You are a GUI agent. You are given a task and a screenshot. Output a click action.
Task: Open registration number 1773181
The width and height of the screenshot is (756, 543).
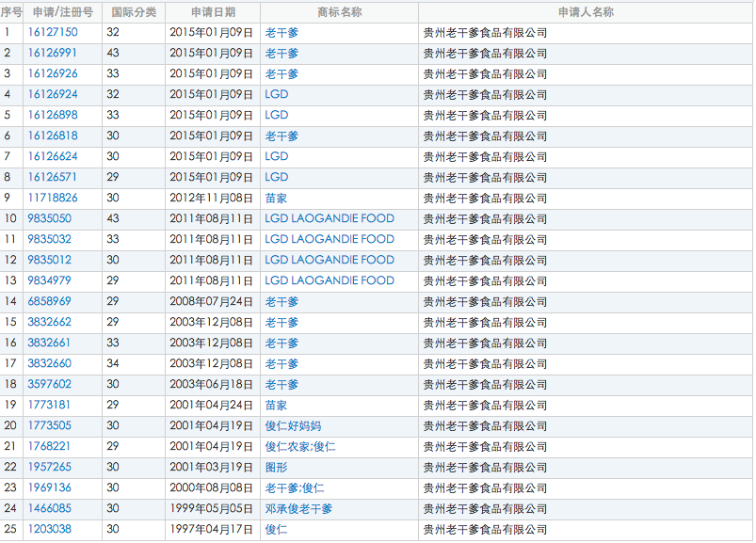pyautogui.click(x=49, y=406)
